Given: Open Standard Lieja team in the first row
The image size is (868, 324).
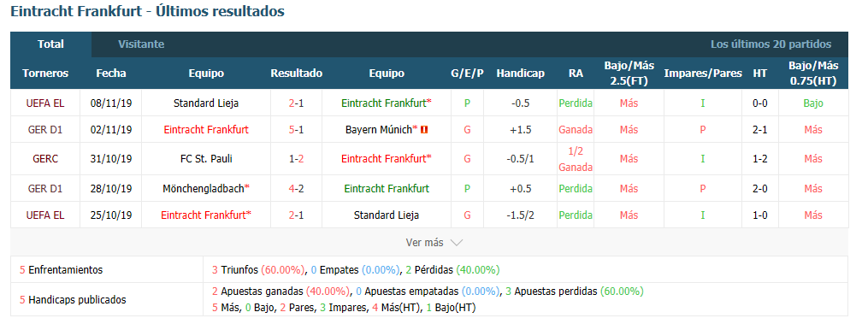Looking at the screenshot, I should [x=206, y=103].
